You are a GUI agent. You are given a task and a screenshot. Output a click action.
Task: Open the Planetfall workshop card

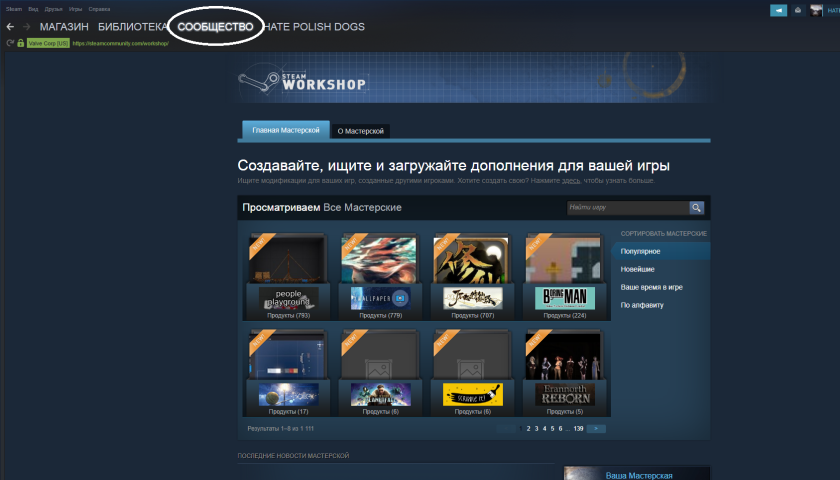tap(380, 373)
